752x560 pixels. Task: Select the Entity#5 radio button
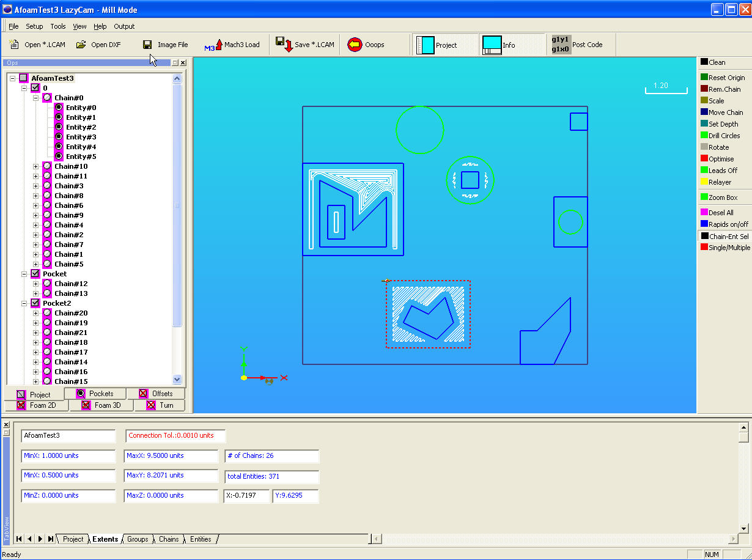pyautogui.click(x=59, y=157)
